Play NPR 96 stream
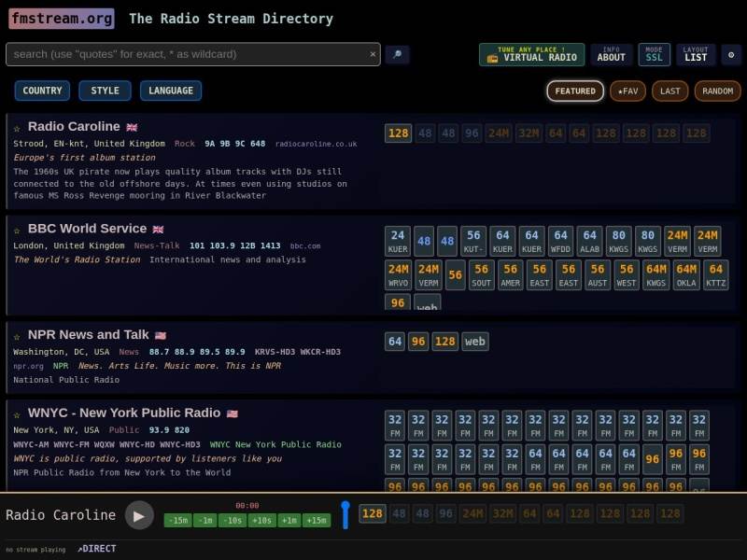 point(418,342)
